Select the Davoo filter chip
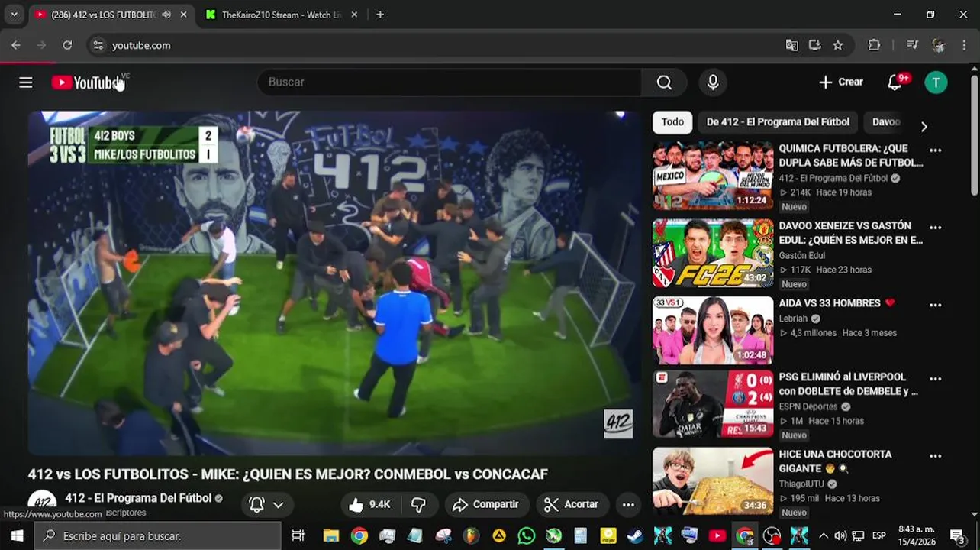 887,122
